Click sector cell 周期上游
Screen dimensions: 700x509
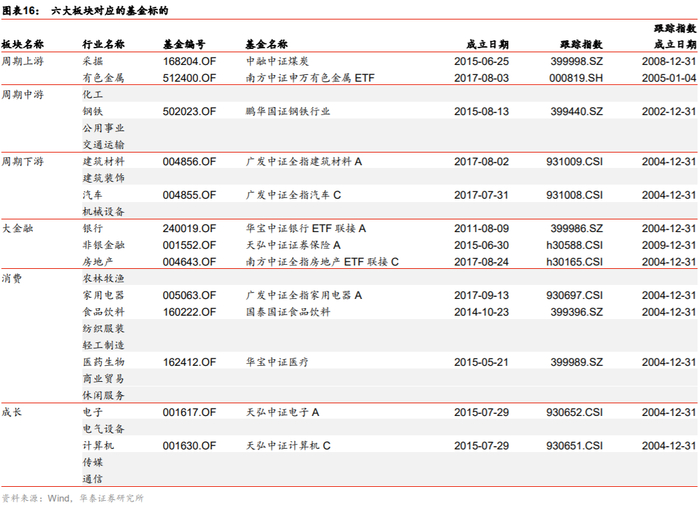tap(22, 61)
